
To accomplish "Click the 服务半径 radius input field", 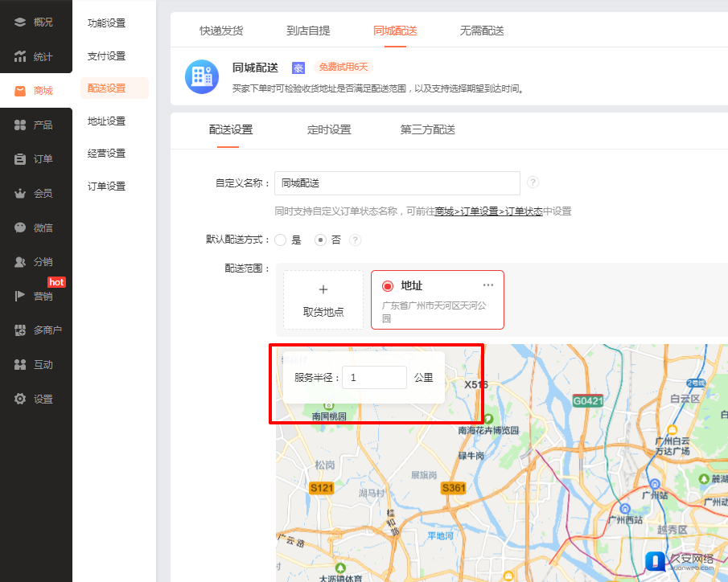I will (374, 377).
